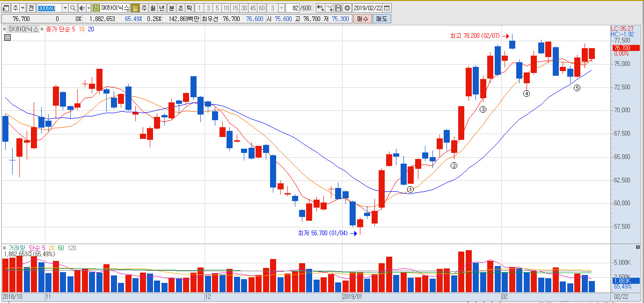Select the tick (틱) chart tab
644x303 pixels.
coord(189,8)
